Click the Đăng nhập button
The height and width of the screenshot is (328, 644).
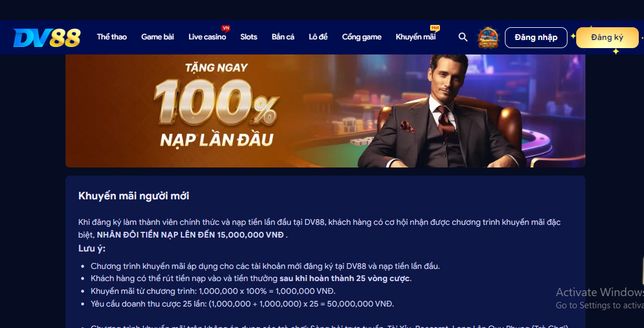(536, 37)
